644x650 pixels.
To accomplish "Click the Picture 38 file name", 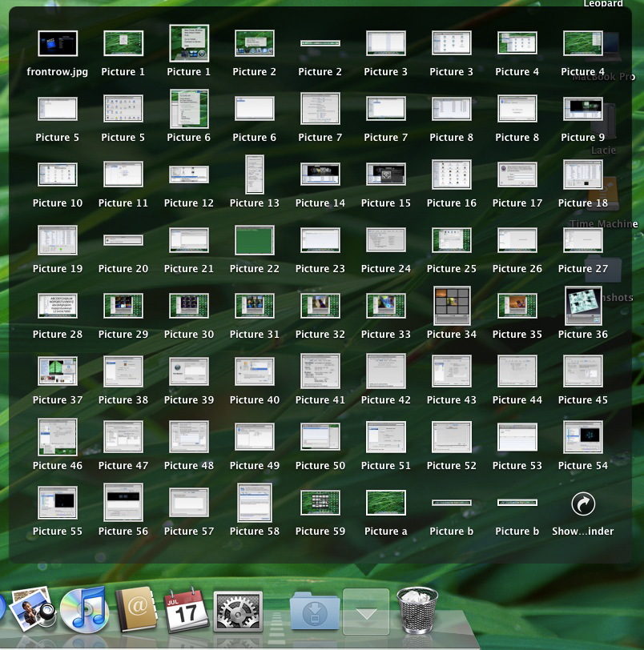I will pos(123,399).
